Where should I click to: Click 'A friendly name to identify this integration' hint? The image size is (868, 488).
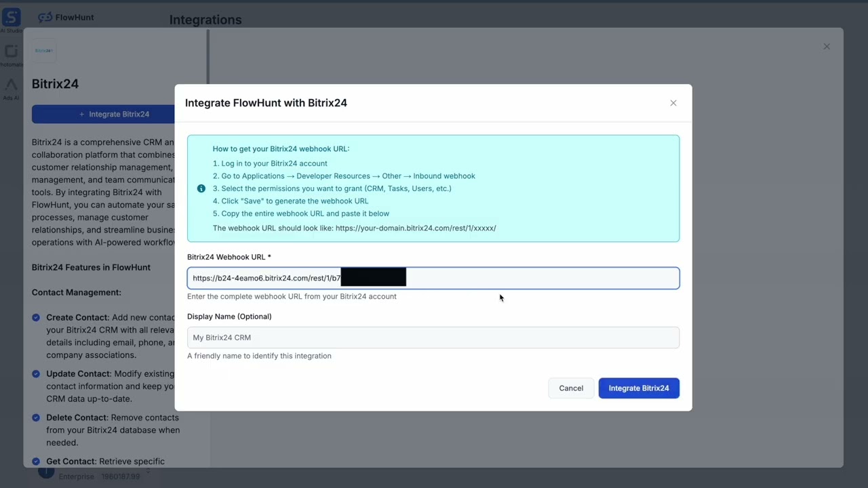(259, 356)
